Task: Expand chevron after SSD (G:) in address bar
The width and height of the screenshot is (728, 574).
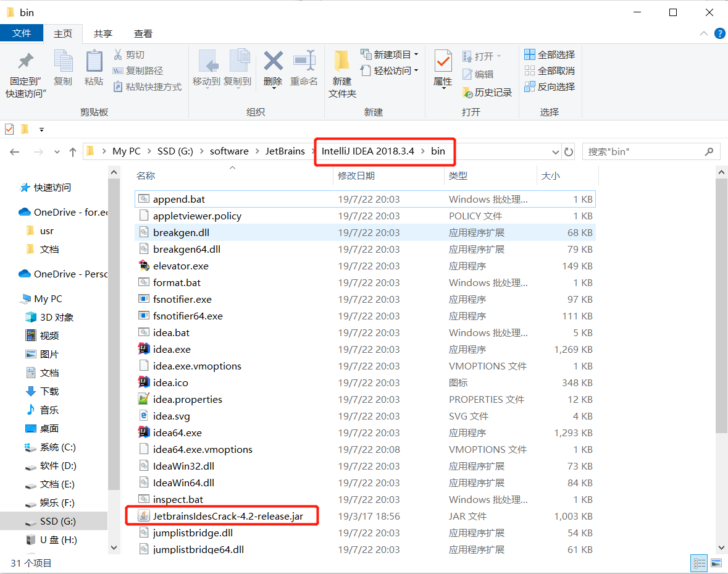Action: [x=201, y=151]
